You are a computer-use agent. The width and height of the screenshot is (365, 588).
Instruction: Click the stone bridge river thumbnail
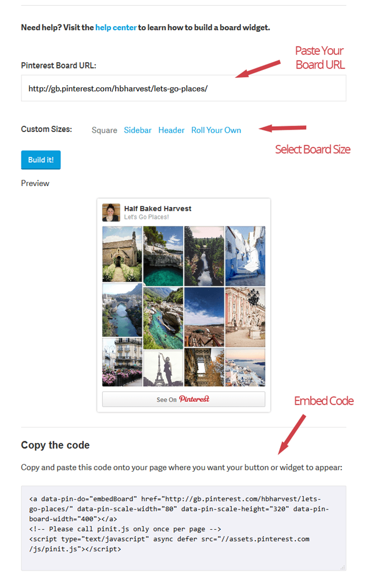[x=122, y=310]
